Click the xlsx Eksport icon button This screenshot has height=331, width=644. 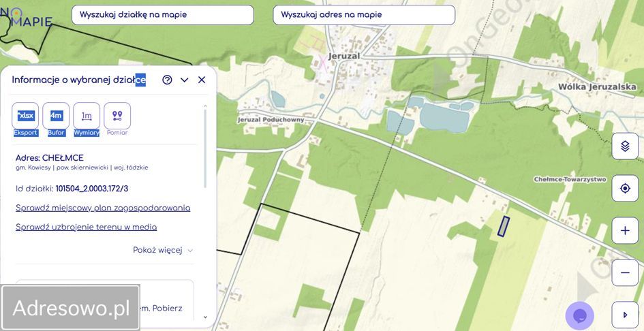(x=25, y=116)
